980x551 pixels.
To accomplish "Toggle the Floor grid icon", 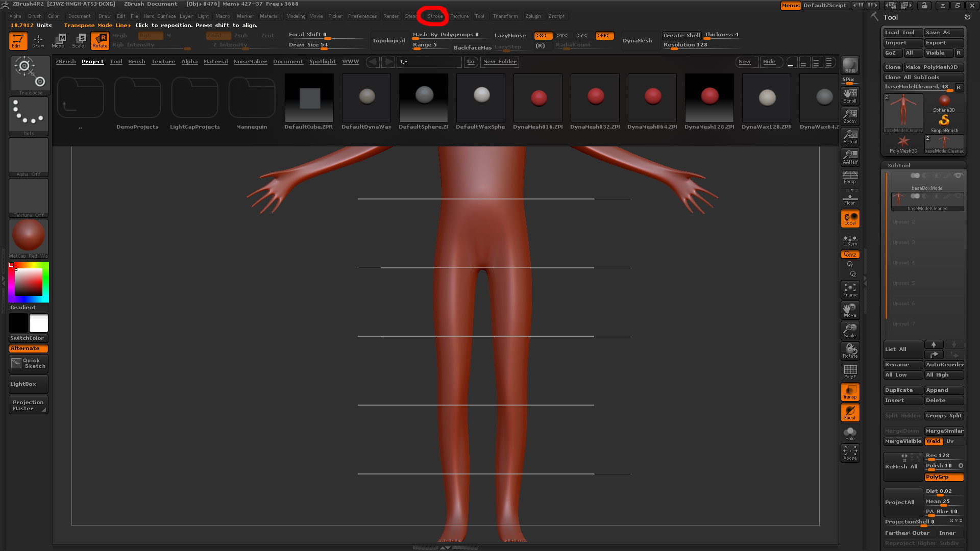I will [x=850, y=198].
